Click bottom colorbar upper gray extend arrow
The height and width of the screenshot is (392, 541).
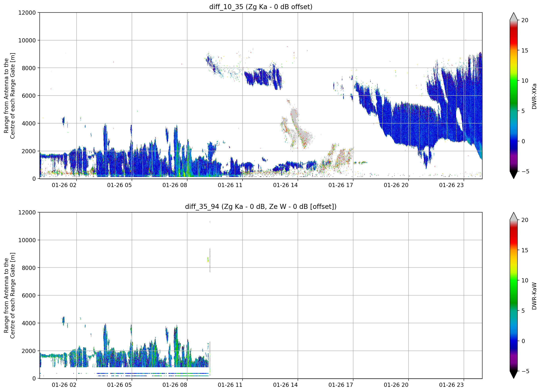(x=514, y=216)
